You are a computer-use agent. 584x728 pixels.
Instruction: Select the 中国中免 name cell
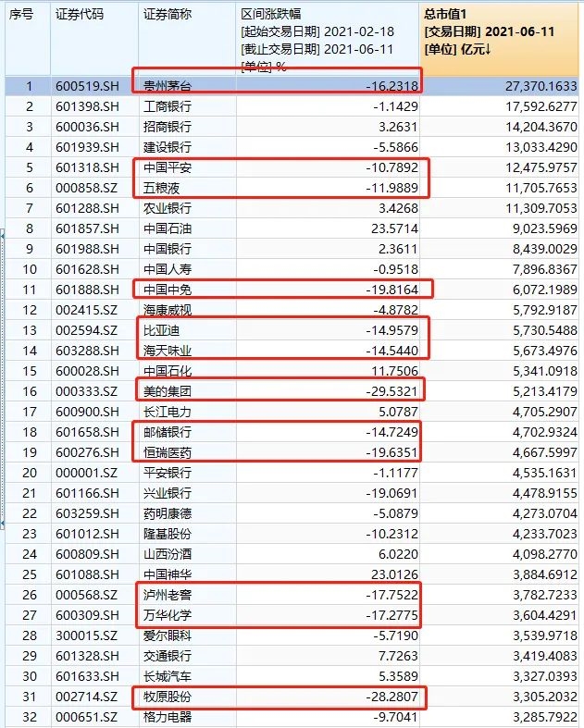coord(168,290)
